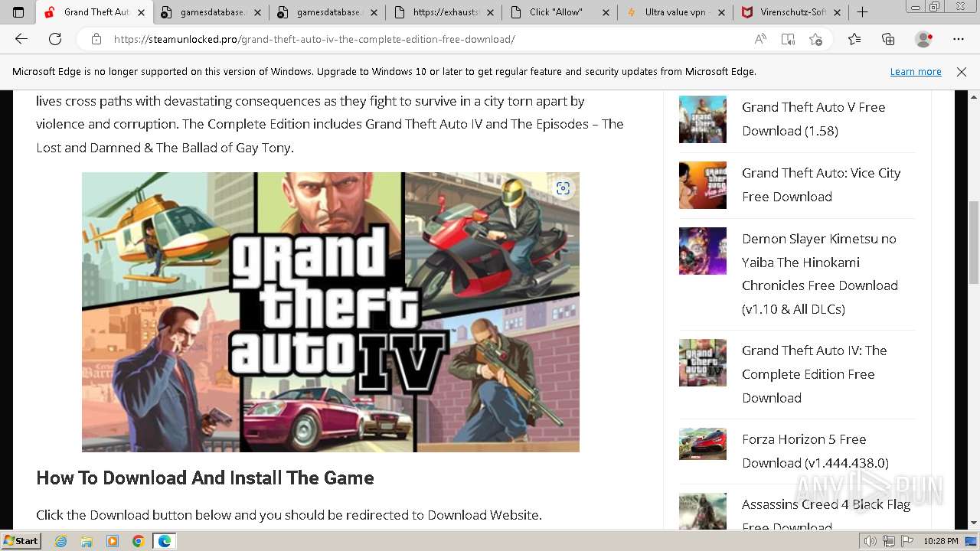Dismiss the Edge unsupported notification bar
The height and width of the screenshot is (551, 980).
[962, 71]
